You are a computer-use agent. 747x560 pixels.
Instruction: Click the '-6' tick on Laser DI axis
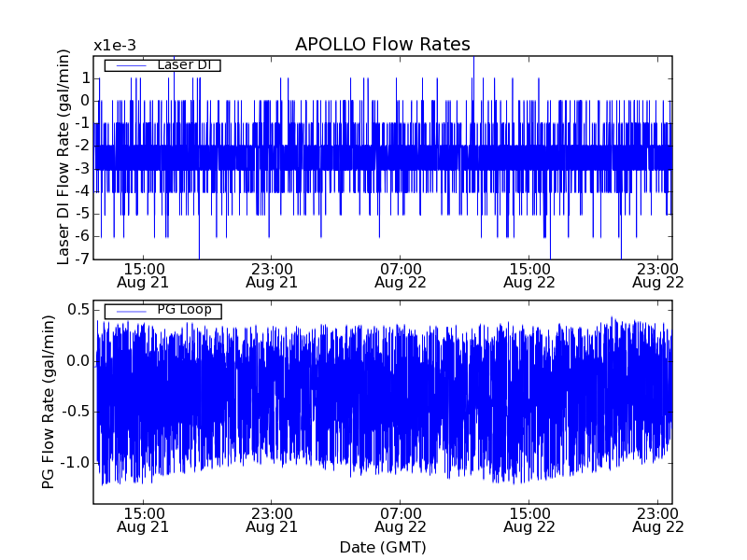pos(82,236)
